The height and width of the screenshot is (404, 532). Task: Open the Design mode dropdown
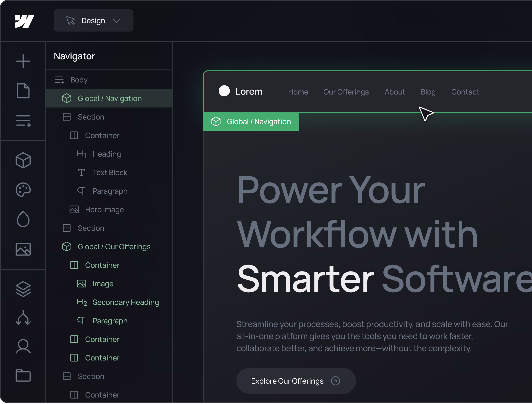point(94,20)
